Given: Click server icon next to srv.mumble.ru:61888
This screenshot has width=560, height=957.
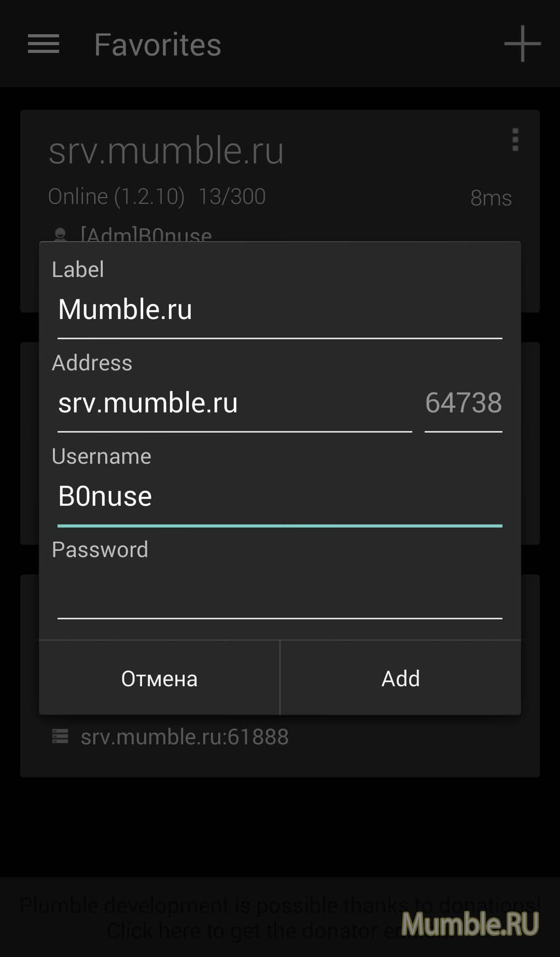Looking at the screenshot, I should (60, 736).
